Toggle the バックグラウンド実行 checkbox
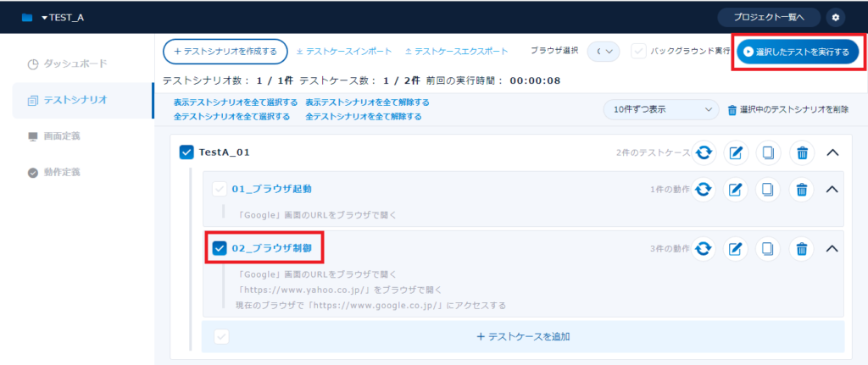Viewport: 868px width, 365px height. tap(639, 52)
